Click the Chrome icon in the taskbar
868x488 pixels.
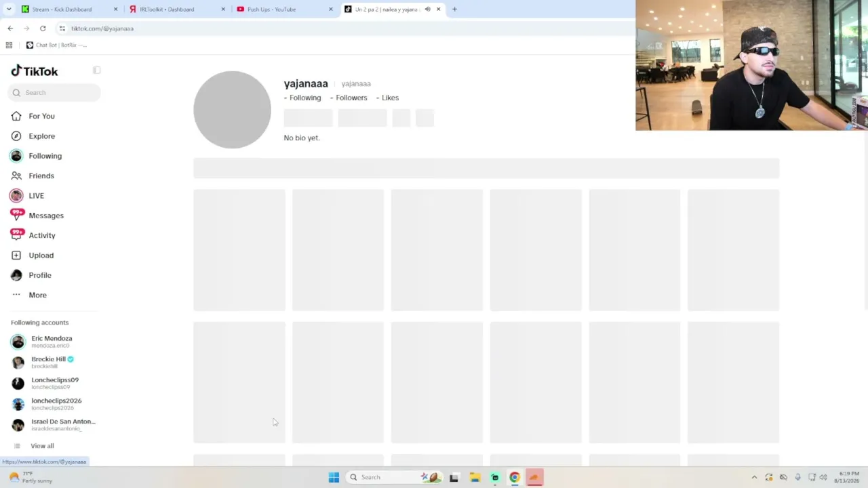(x=515, y=477)
